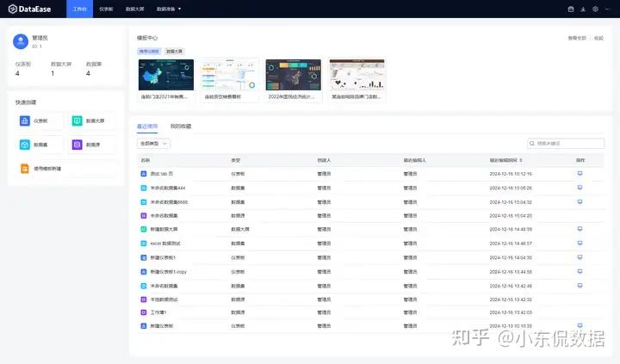The image size is (620, 364).
Task: Open the 新建数据大屏 row
Action: [164, 229]
